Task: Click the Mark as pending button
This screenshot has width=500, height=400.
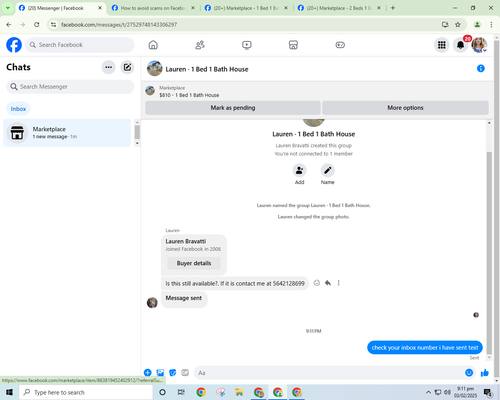Action: tap(233, 108)
